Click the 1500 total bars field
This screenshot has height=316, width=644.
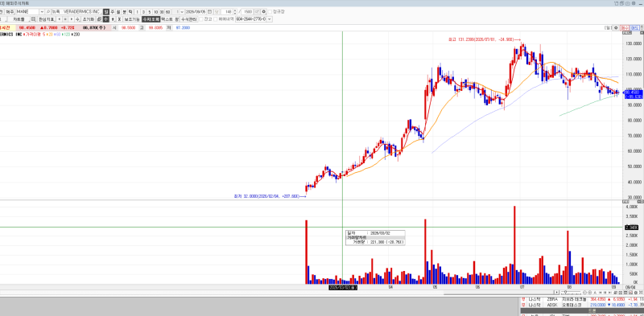pos(248,11)
